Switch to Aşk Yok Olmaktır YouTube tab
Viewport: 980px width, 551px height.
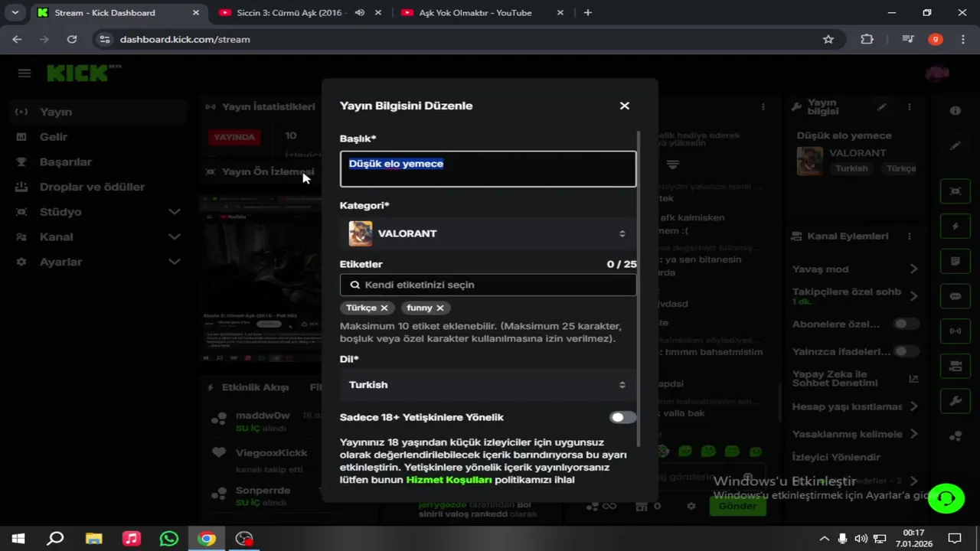coord(475,12)
